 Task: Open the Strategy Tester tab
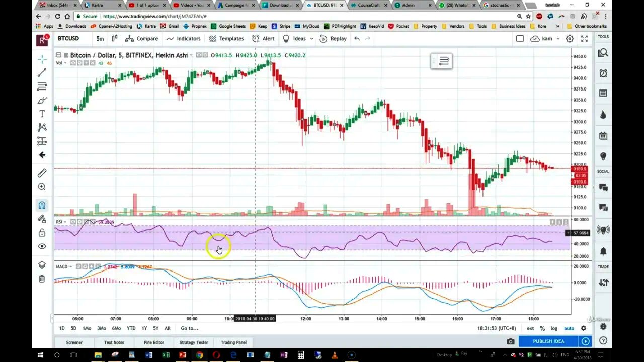point(194,342)
